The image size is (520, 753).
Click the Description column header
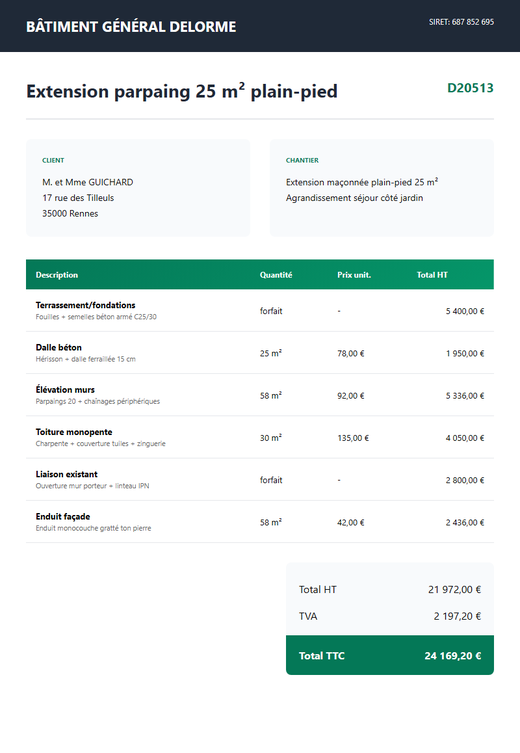click(x=57, y=275)
